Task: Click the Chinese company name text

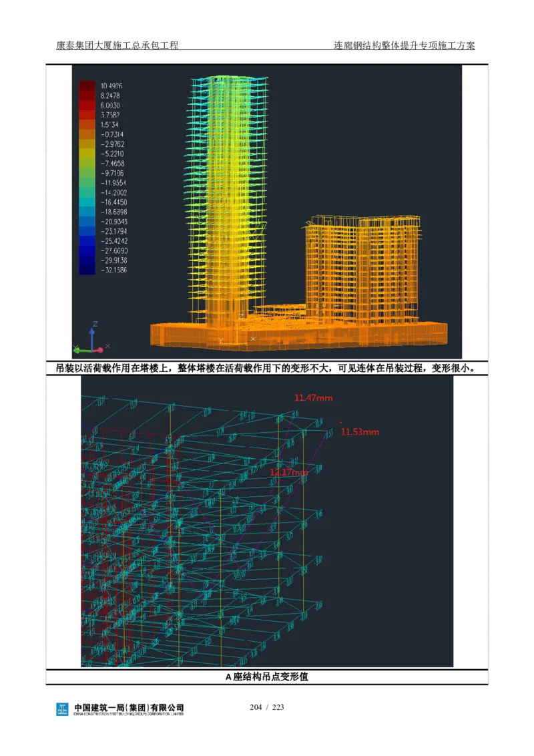Action: point(129,707)
